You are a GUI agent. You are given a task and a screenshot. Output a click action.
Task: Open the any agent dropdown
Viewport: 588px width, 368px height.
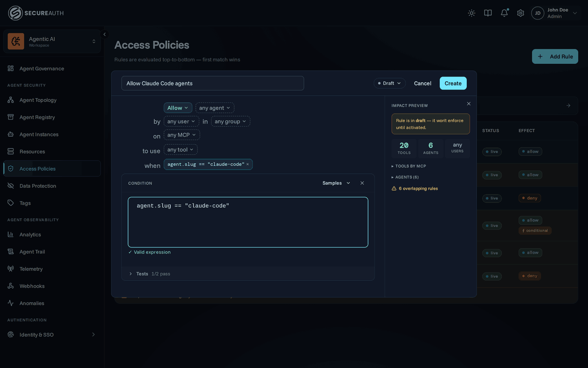point(215,108)
